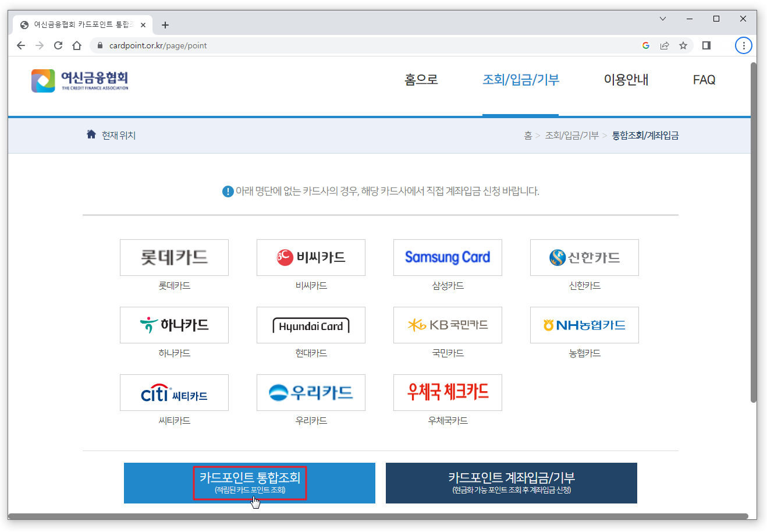
Task: Click the 여신금융협회 logo
Action: pos(80,81)
